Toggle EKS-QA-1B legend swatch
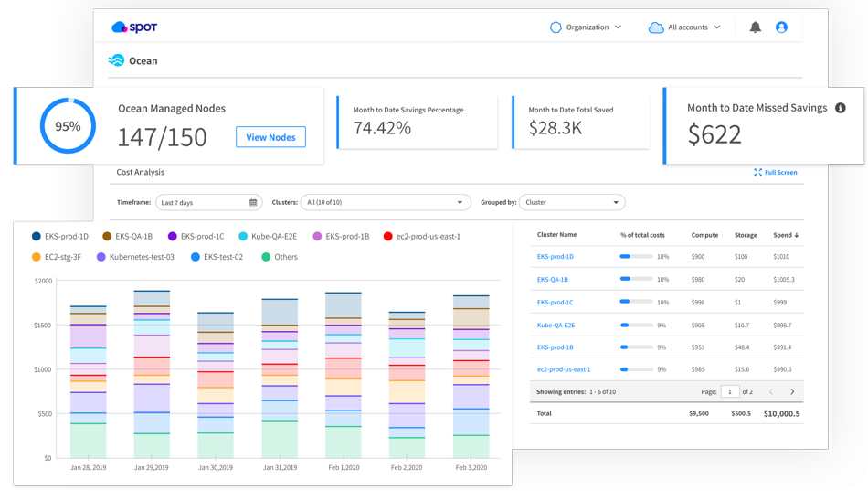Image resolution: width=868 pixels, height=491 pixels. (x=107, y=236)
